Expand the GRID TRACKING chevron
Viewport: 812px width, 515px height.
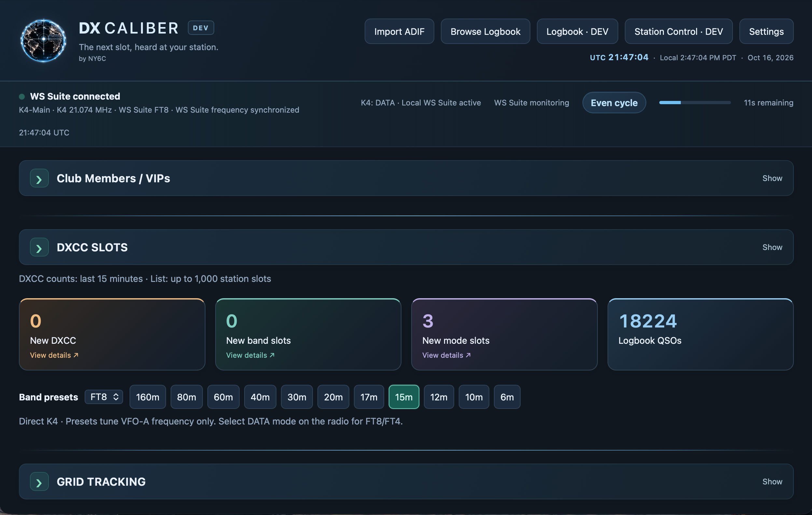click(x=39, y=482)
